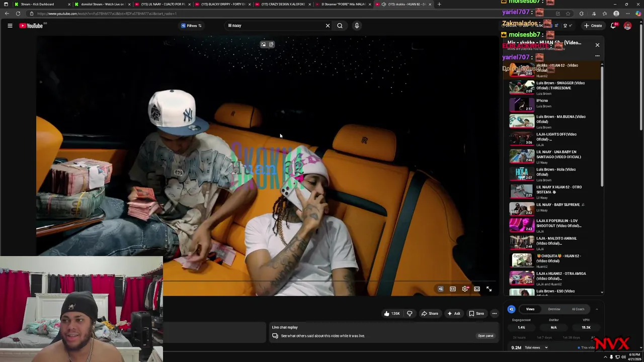Open a new browser tab
The width and height of the screenshot is (644, 362).
[x=439, y=4]
